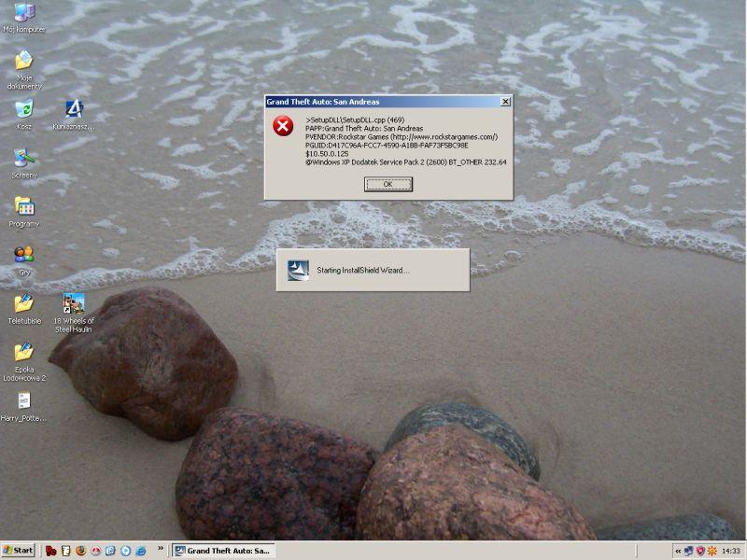Click OK in the San Andreas error dialog
This screenshot has height=560, width=747.
(x=388, y=184)
